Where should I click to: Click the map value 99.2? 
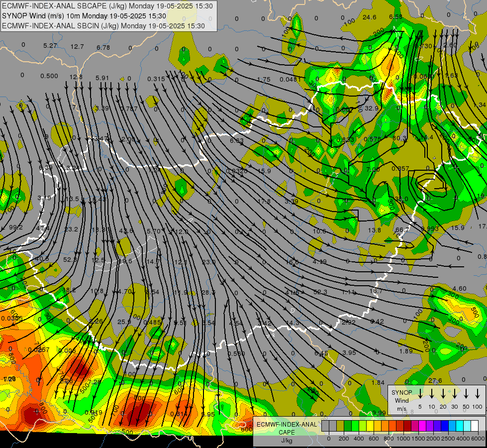click(x=16, y=227)
